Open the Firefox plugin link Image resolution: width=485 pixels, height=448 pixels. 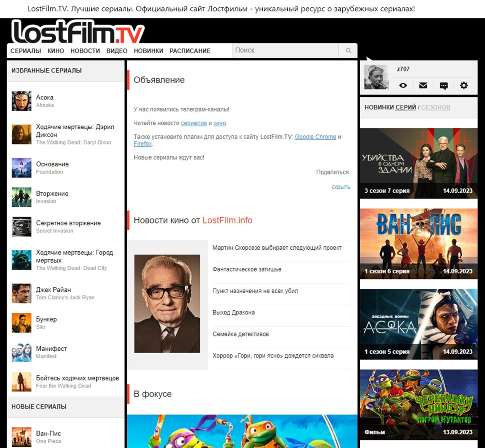[x=143, y=144]
